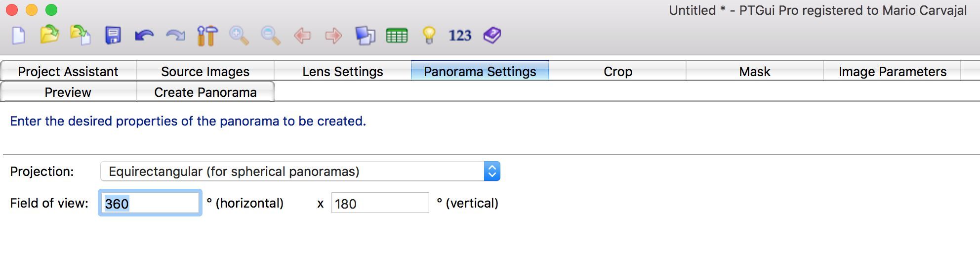Click the red left arrow icon
980x257 pixels.
click(302, 36)
